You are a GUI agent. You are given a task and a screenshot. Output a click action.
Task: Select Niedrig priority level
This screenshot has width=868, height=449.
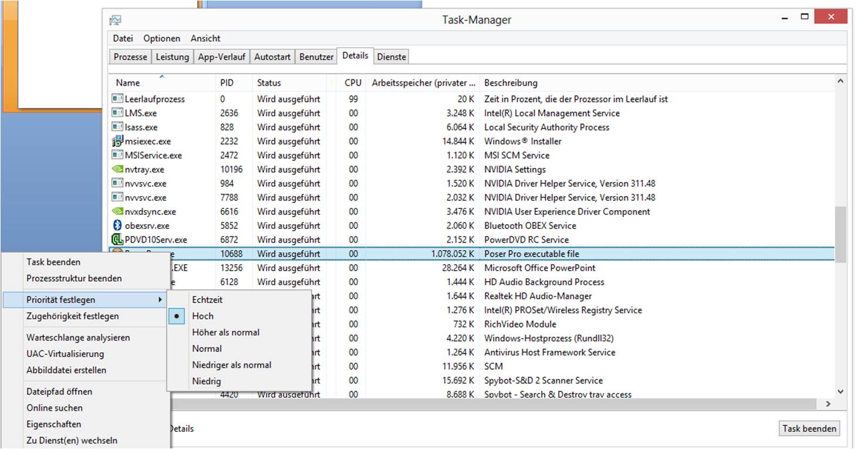[x=206, y=382]
